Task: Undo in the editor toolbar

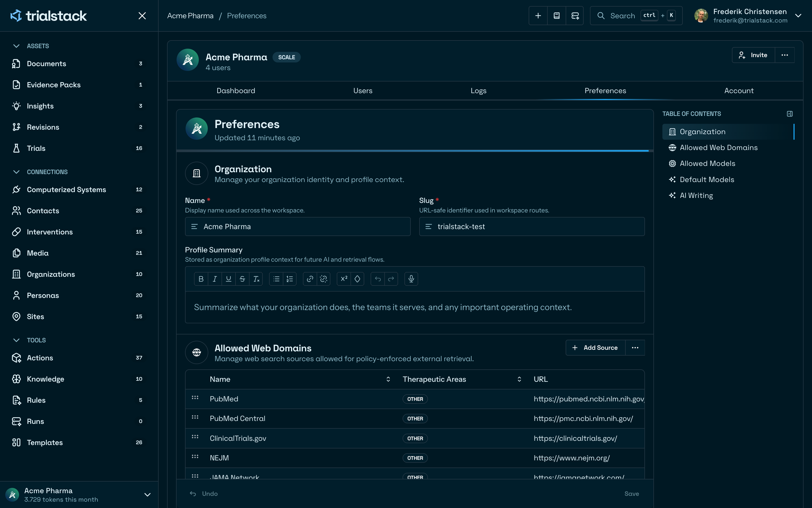Action: tap(378, 279)
